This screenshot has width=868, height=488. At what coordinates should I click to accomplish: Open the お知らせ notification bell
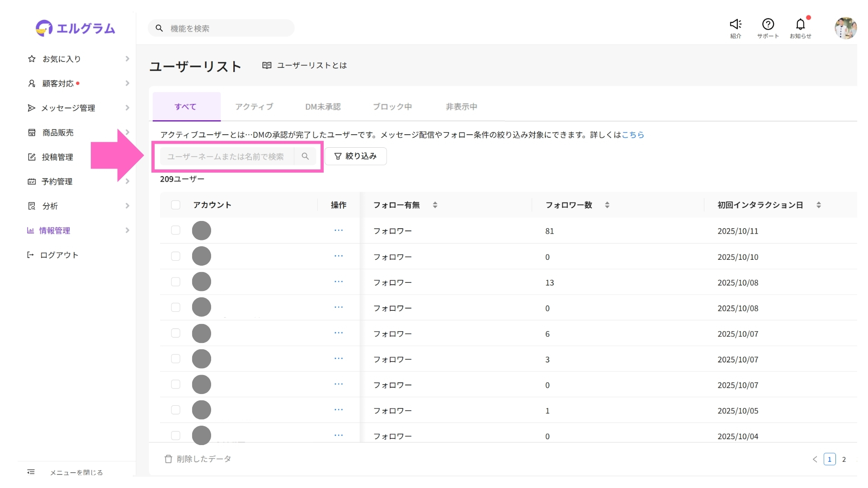pyautogui.click(x=800, y=24)
